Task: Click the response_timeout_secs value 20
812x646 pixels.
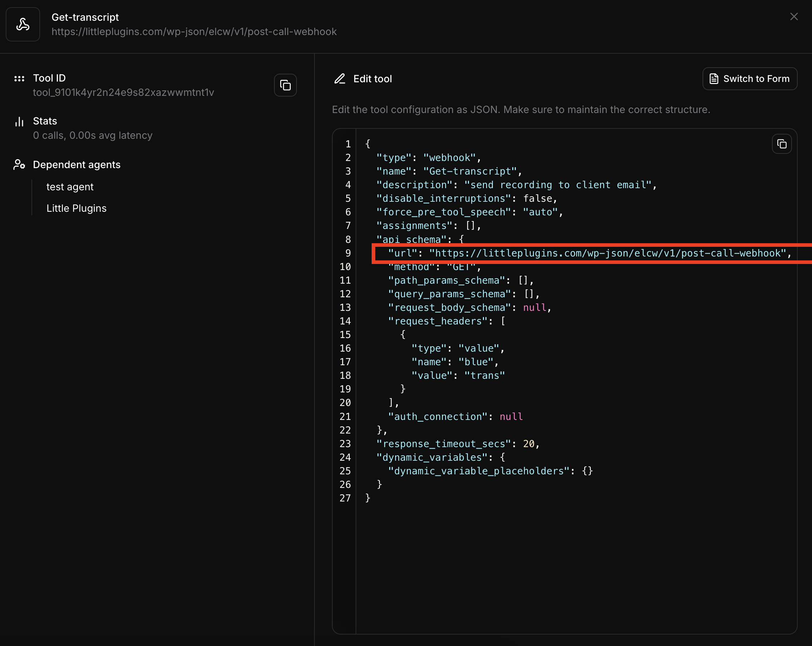Action: point(528,444)
